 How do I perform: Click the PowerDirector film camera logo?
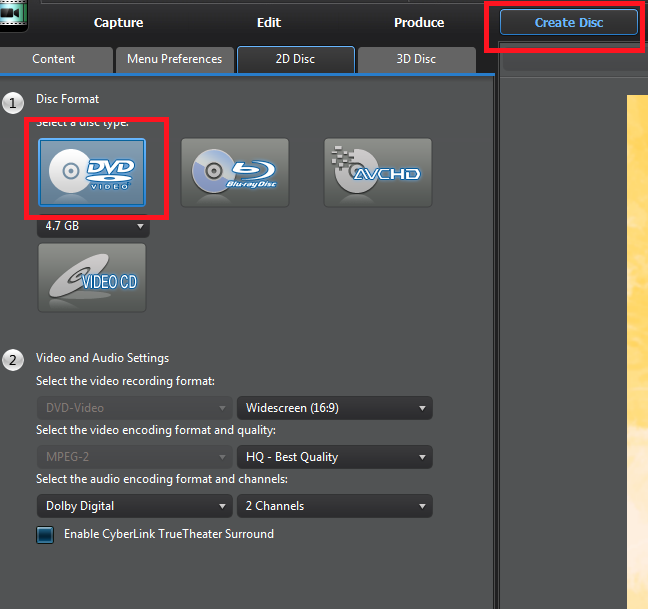(x=13, y=14)
